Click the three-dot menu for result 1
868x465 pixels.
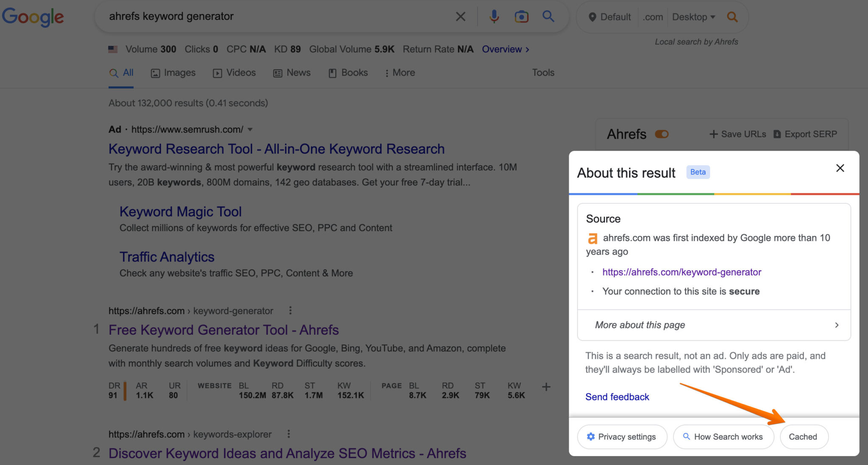(292, 311)
